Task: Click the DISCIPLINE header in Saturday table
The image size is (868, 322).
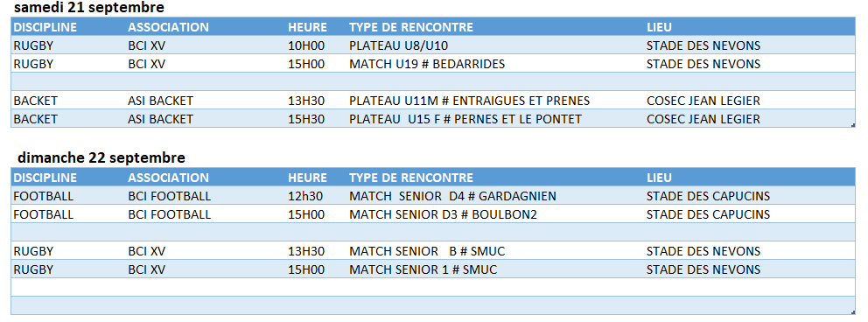Action: [x=45, y=27]
